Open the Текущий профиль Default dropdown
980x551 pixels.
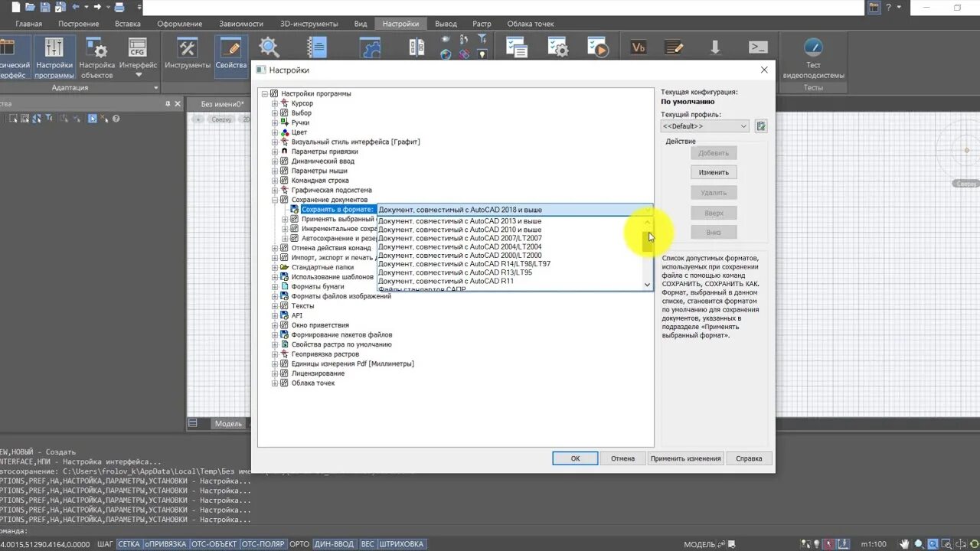tap(704, 126)
